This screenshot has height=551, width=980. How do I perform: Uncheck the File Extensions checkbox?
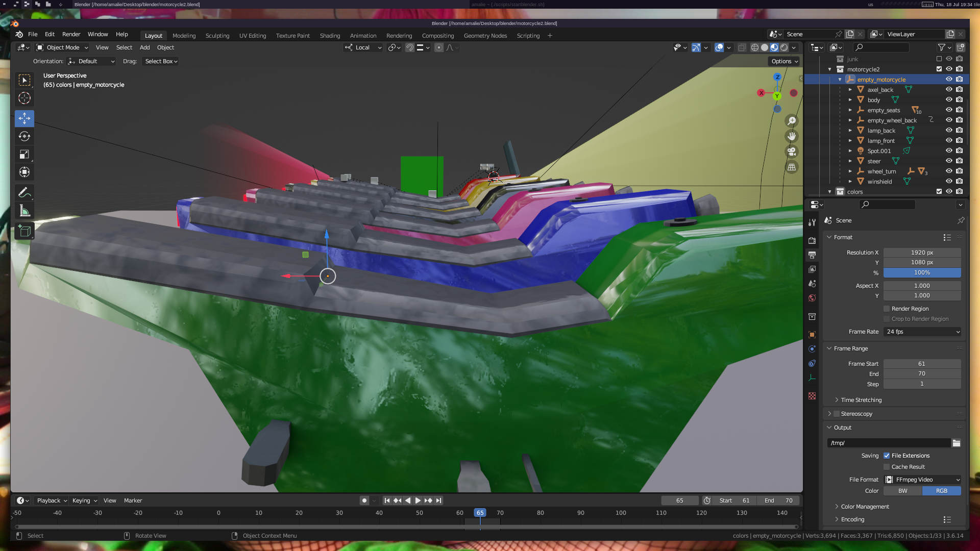point(887,456)
